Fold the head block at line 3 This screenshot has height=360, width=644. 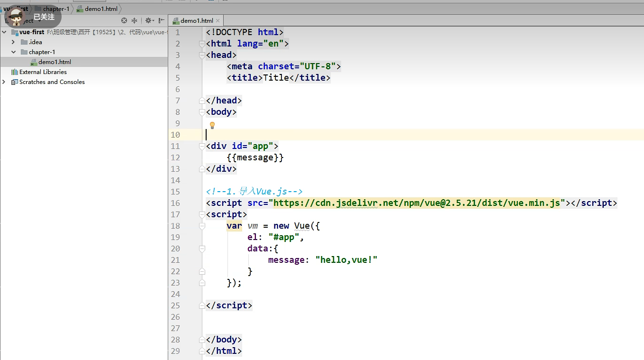(x=202, y=55)
